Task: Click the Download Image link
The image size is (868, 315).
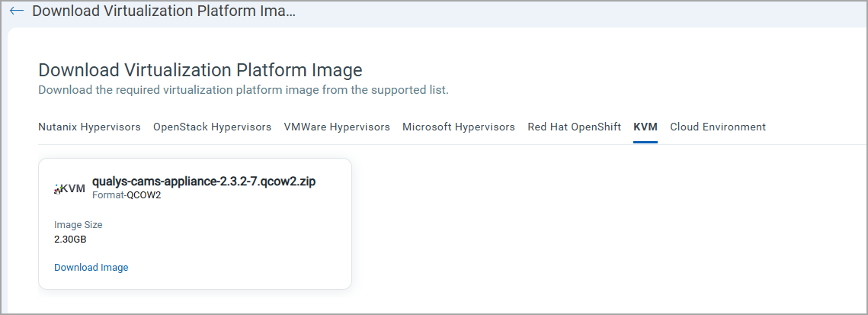Action: pyautogui.click(x=91, y=268)
